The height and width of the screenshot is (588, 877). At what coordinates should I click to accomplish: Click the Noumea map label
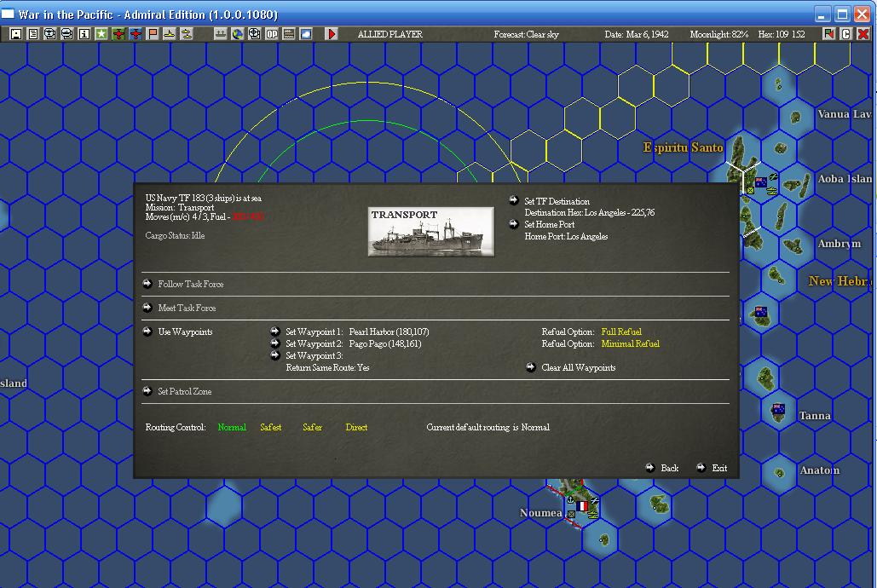click(x=541, y=513)
